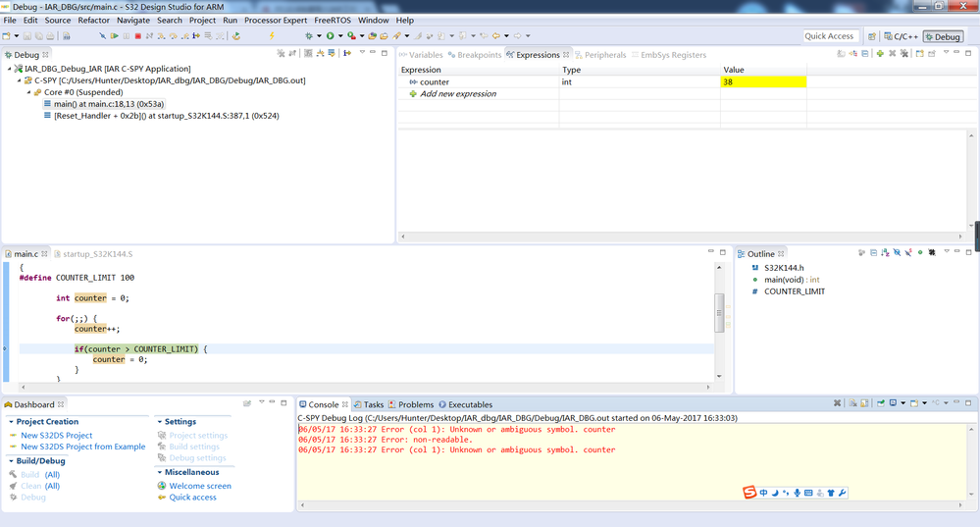The height and width of the screenshot is (527, 980).
Task: Open the Processor Expert menu
Action: [276, 20]
